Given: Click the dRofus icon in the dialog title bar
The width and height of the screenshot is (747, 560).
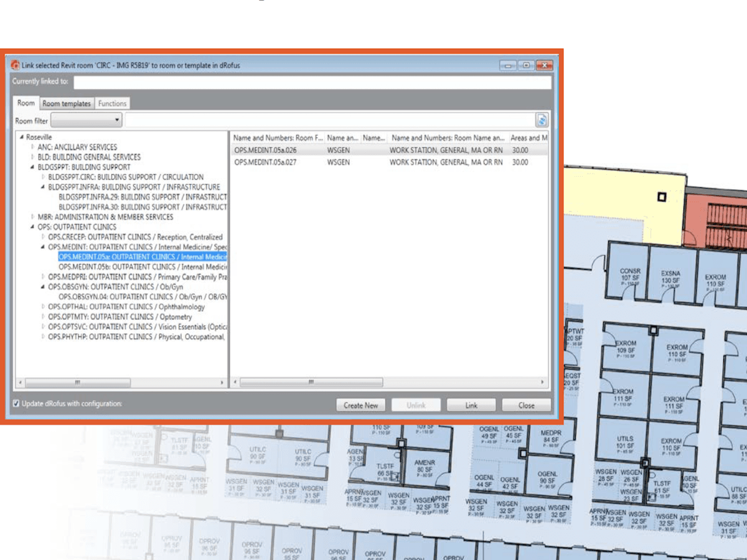Looking at the screenshot, I should (x=16, y=65).
